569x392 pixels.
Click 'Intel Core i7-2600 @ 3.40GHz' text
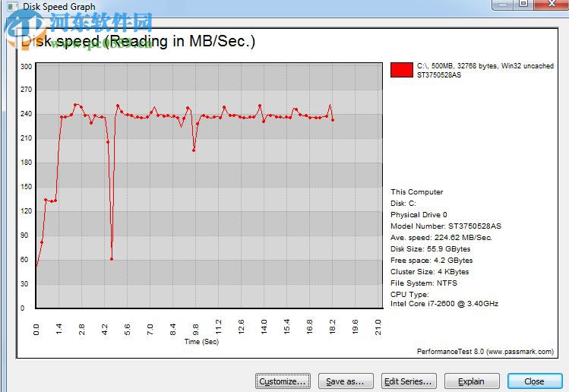(444, 304)
